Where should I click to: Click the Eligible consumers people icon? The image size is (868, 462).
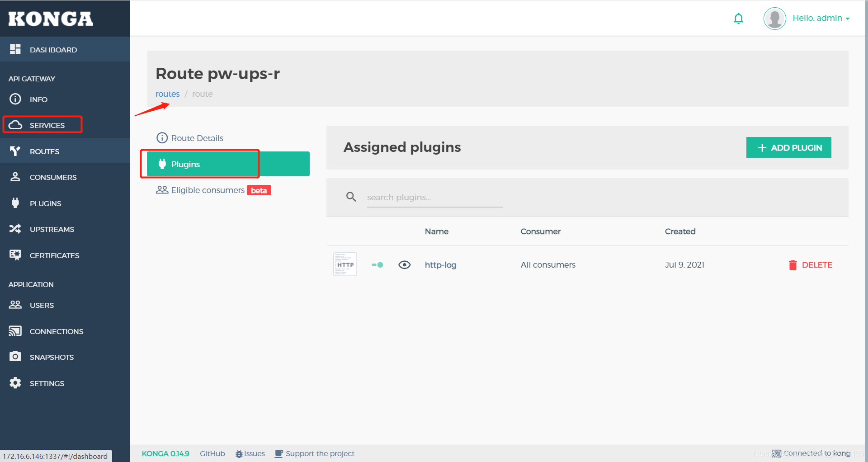point(162,190)
